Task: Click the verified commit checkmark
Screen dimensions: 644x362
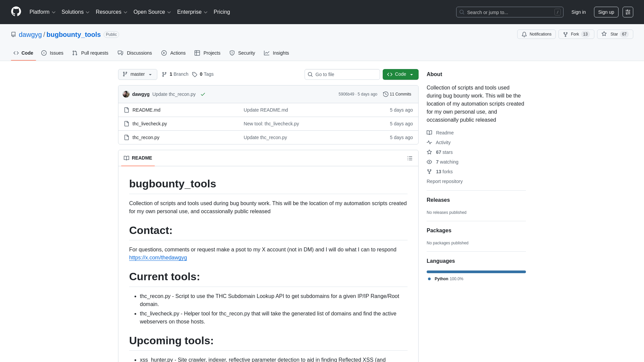Action: pos(203,95)
